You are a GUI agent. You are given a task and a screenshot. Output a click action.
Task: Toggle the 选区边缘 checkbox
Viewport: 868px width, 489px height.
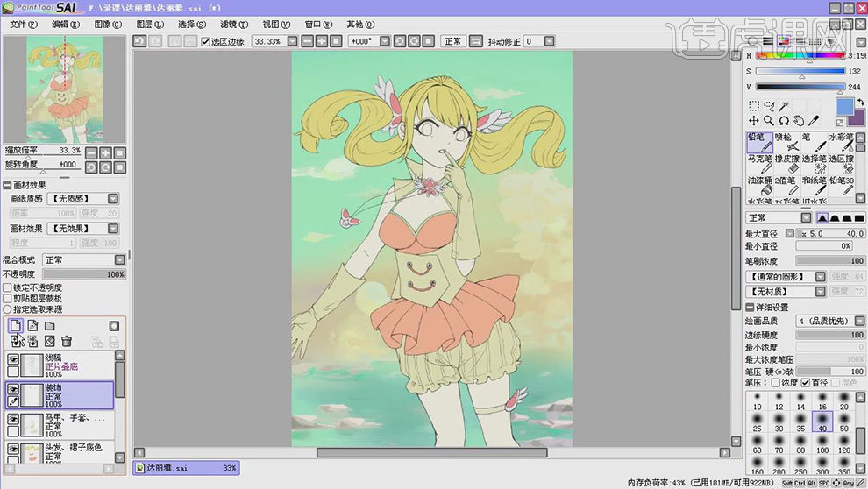(205, 42)
